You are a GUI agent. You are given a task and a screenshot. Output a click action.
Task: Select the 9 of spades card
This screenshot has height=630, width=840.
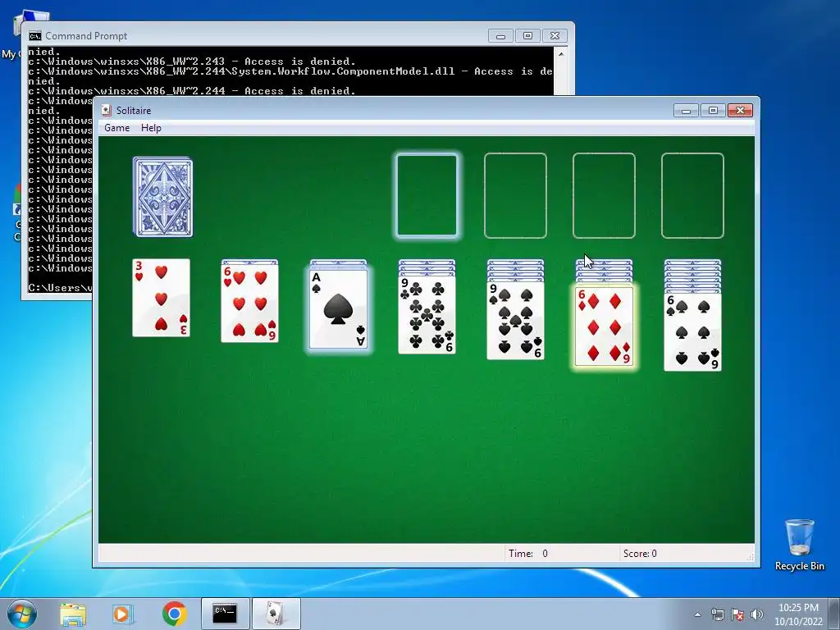coord(515,320)
